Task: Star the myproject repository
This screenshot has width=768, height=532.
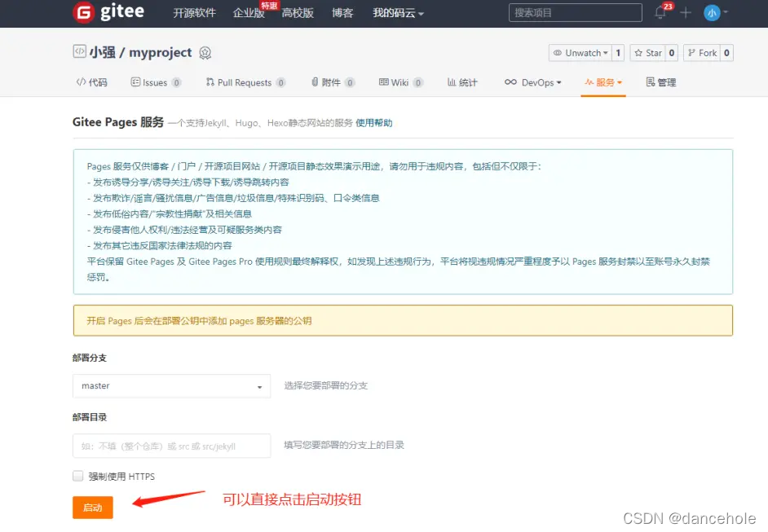Action: point(647,53)
